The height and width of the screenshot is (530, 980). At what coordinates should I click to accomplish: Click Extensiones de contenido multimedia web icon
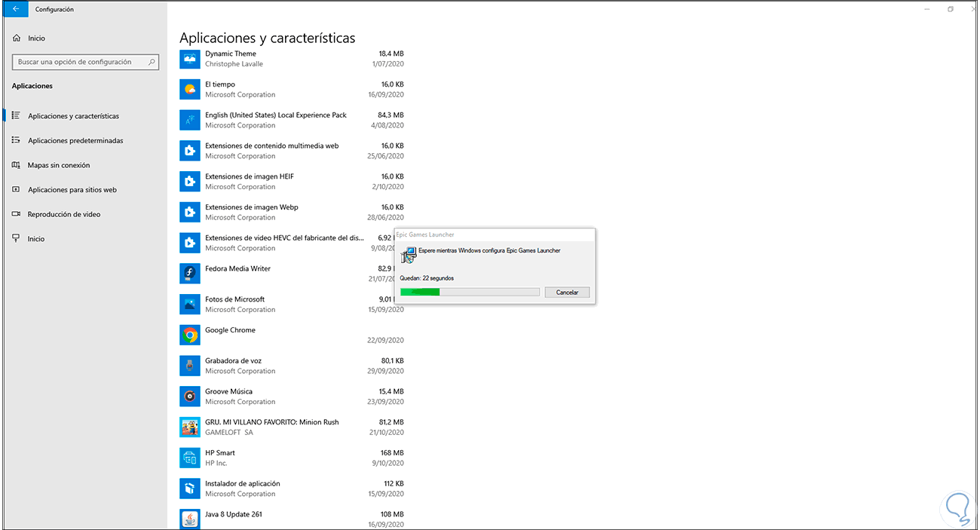pyautogui.click(x=190, y=151)
